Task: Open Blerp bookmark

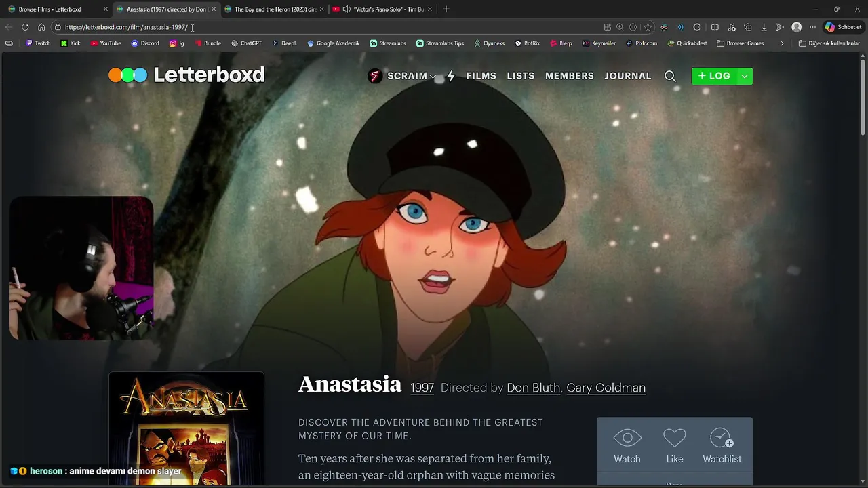Action: point(561,43)
